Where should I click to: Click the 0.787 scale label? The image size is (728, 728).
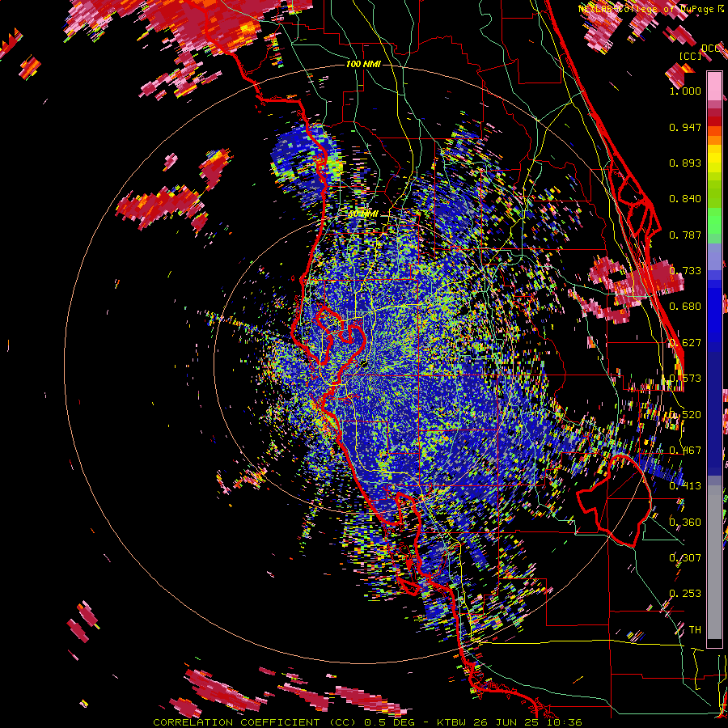[685, 235]
